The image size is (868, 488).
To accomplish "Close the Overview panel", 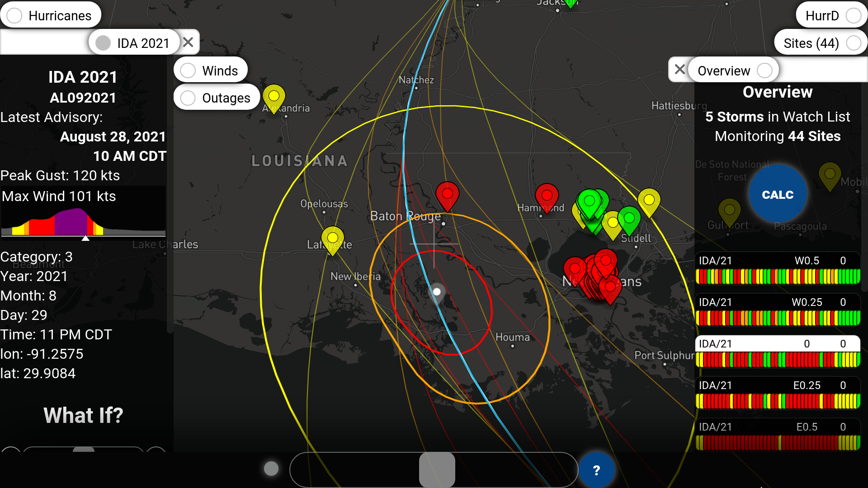I will [x=679, y=70].
